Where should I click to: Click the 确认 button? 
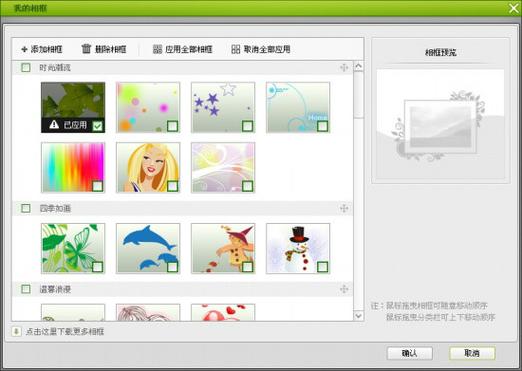[410, 353]
